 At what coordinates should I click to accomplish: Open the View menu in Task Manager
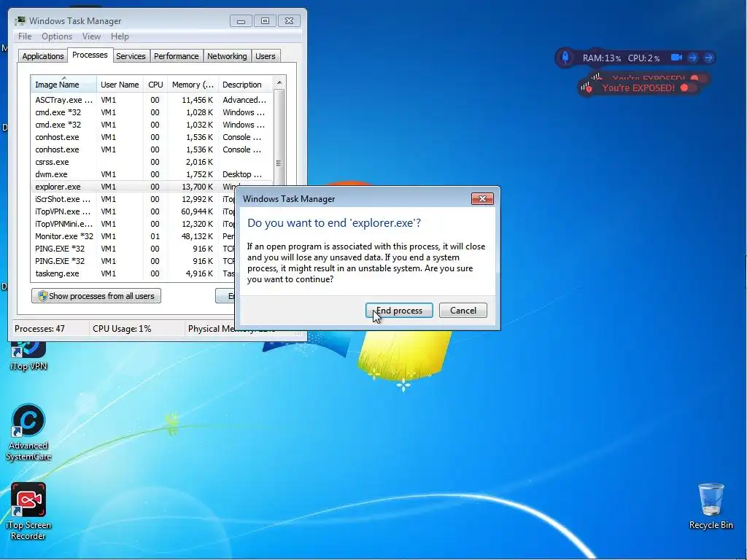91,36
